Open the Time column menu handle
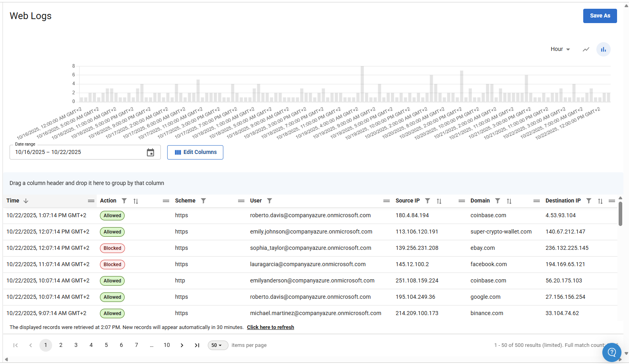629x364 pixels. (x=91, y=201)
